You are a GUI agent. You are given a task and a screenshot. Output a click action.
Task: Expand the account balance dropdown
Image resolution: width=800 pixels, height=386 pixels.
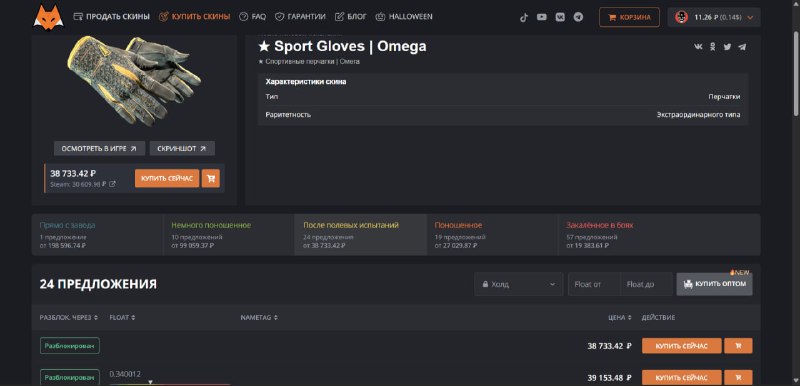click(x=714, y=17)
